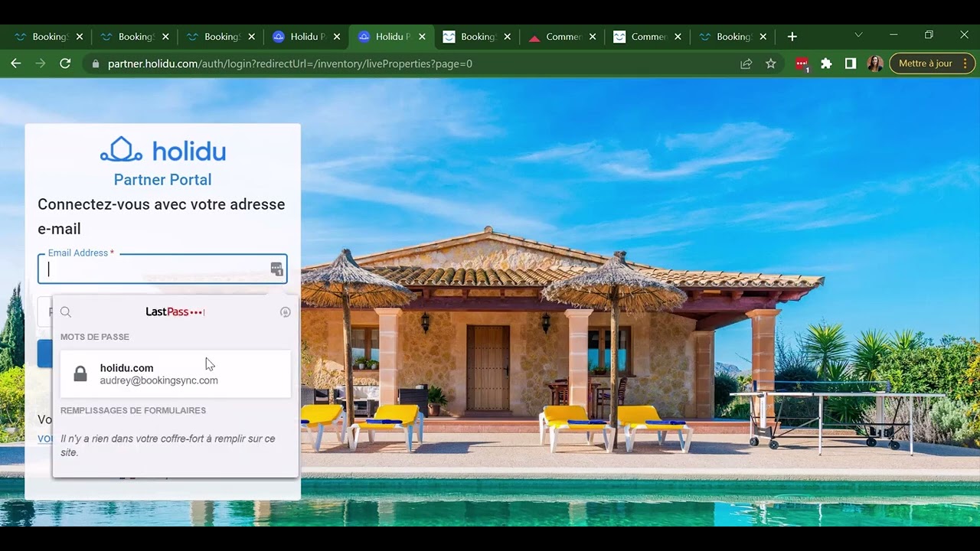
Task: Bookmark this page with the star
Action: click(x=771, y=64)
